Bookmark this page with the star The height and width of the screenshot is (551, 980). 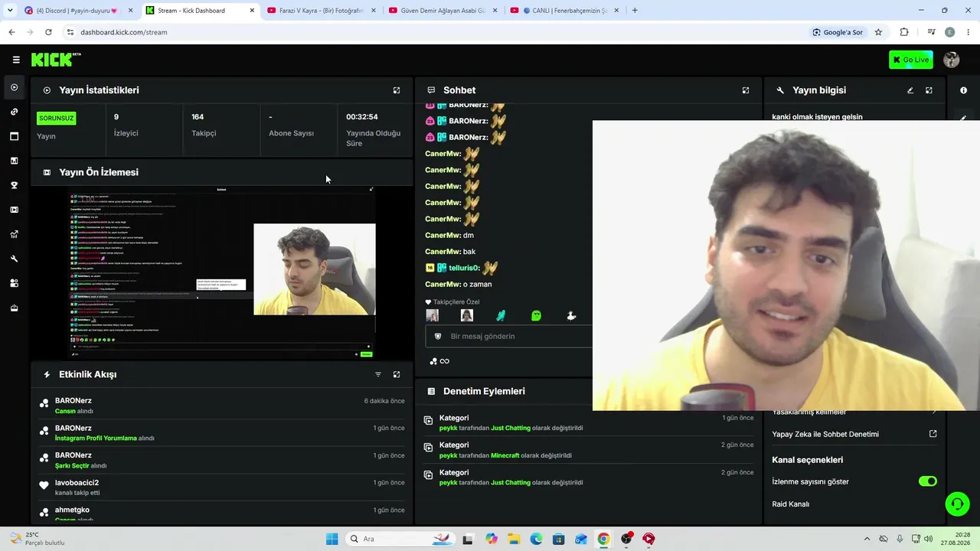tap(878, 32)
